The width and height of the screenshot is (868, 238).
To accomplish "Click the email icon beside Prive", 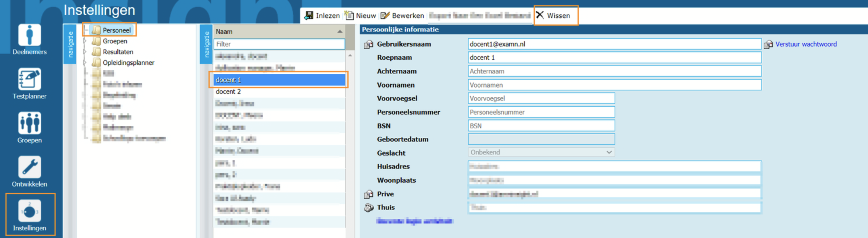I will click(x=368, y=194).
